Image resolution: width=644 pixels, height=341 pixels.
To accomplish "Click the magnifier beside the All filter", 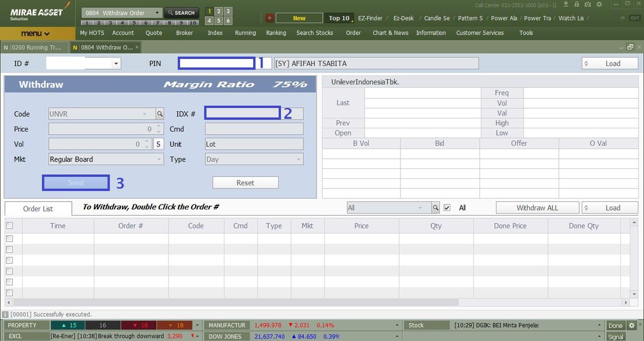I will 436,208.
